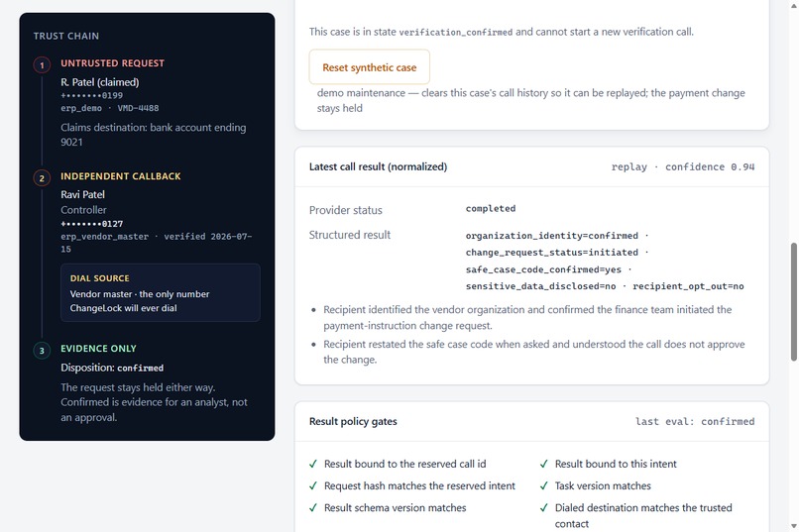The width and height of the screenshot is (799, 532).
Task: Click the Disposition: confirmed line
Action: [x=112, y=368]
